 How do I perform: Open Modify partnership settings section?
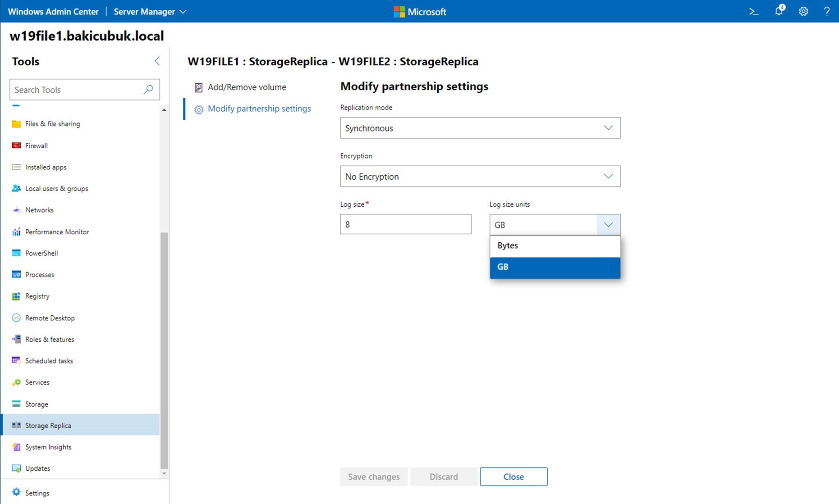pos(259,109)
